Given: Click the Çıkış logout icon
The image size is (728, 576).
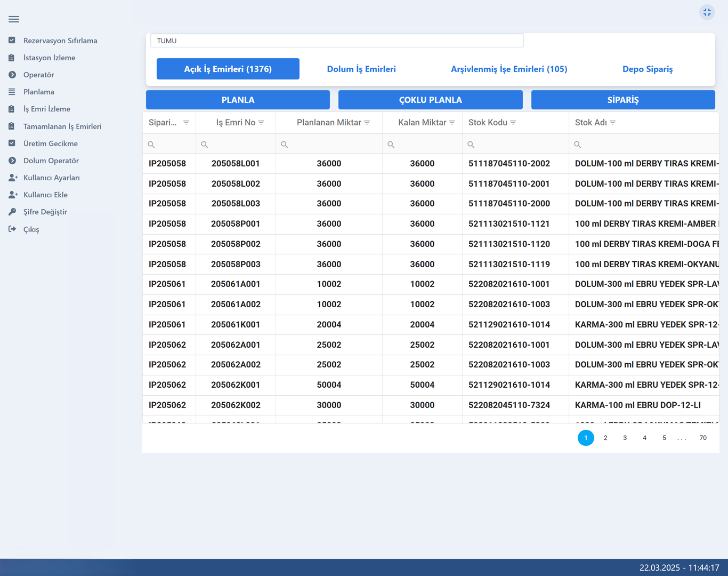Looking at the screenshot, I should coord(12,229).
